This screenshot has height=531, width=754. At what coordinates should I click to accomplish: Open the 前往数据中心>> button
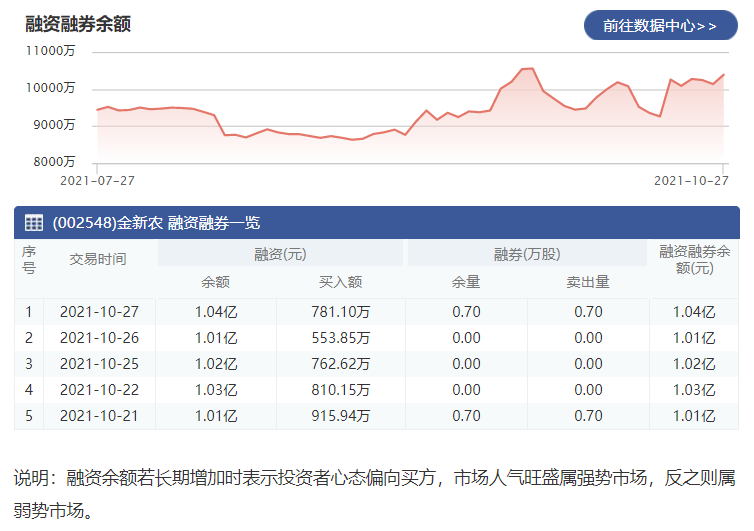660,25
